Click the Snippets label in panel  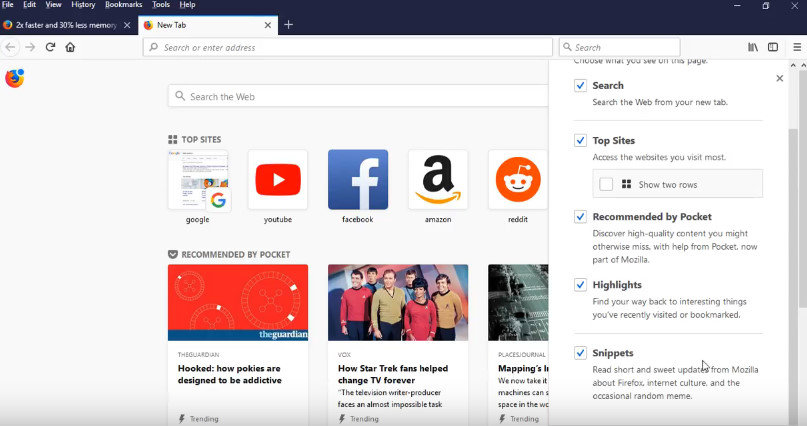[612, 353]
